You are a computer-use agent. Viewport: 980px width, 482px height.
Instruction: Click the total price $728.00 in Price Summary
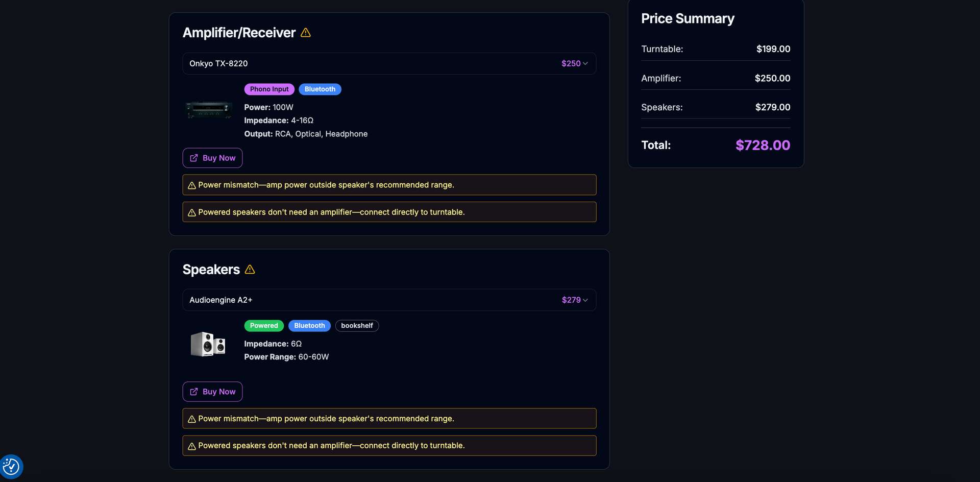(x=763, y=145)
